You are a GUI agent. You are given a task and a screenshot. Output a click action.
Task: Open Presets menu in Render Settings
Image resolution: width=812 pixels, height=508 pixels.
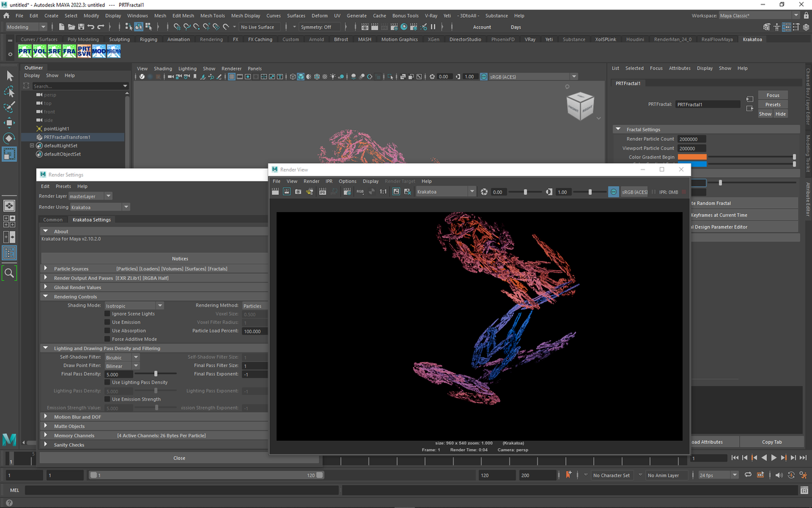coord(63,186)
